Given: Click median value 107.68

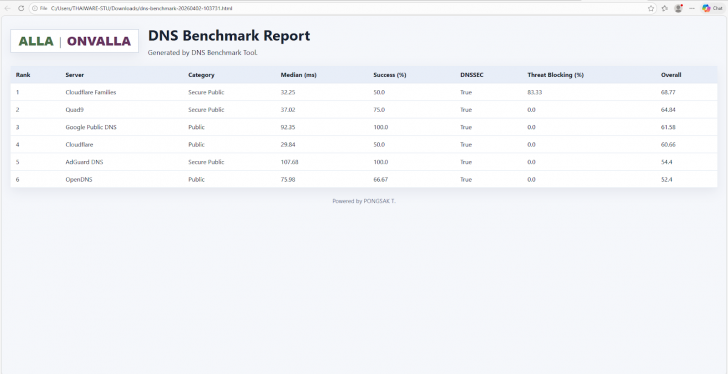Looking at the screenshot, I should click(x=289, y=162).
